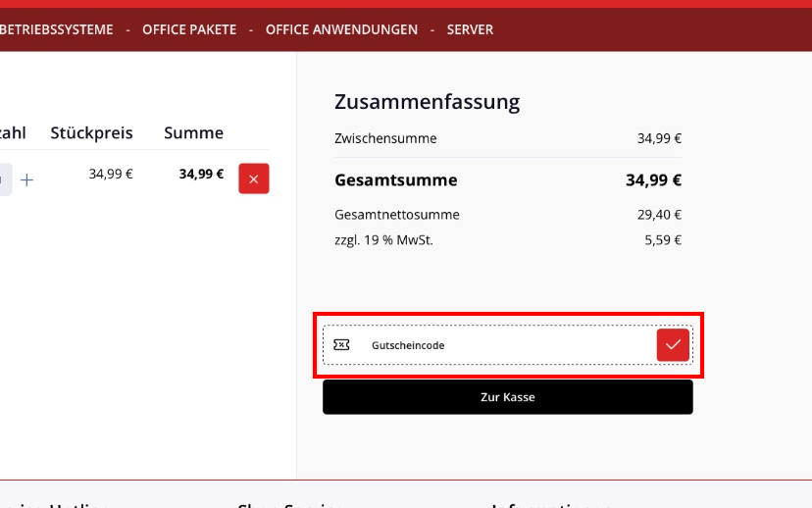The image size is (812, 508).
Task: Select the bold item sum 34,99 €
Action: click(x=201, y=174)
